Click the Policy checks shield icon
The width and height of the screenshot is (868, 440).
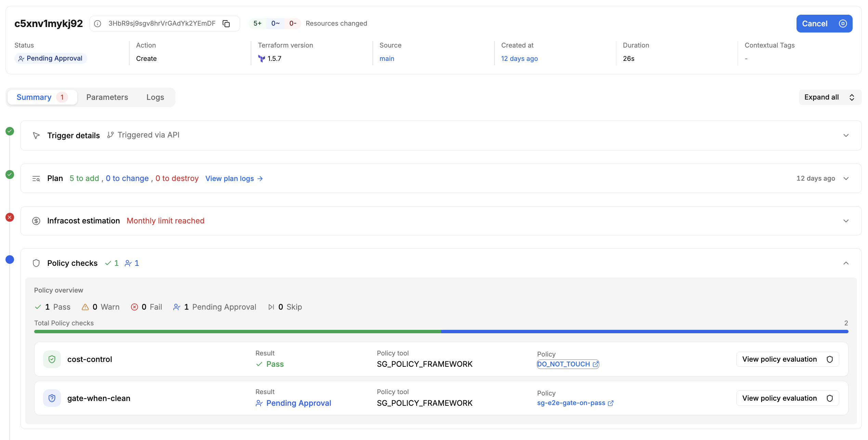tap(36, 263)
